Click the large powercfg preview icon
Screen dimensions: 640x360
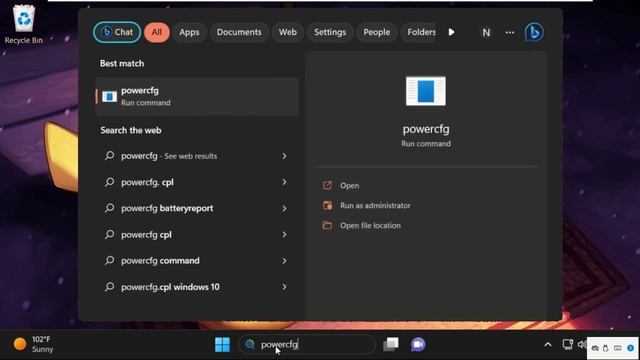click(x=426, y=91)
